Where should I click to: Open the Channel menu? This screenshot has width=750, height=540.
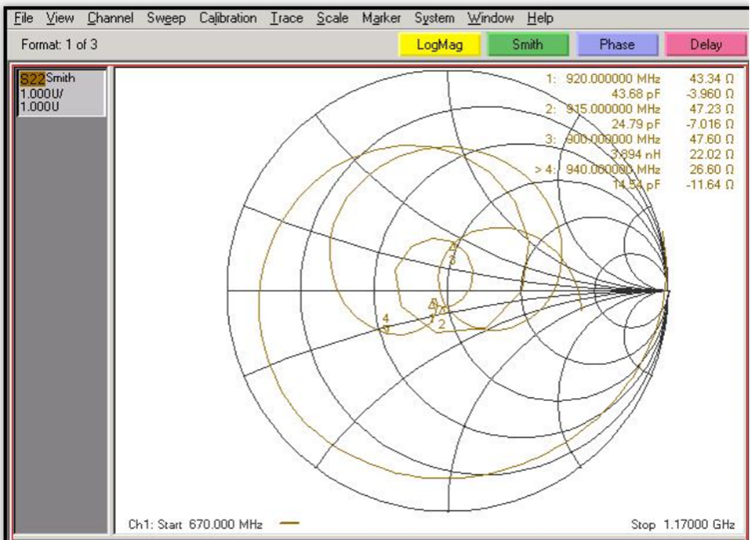[x=110, y=18]
